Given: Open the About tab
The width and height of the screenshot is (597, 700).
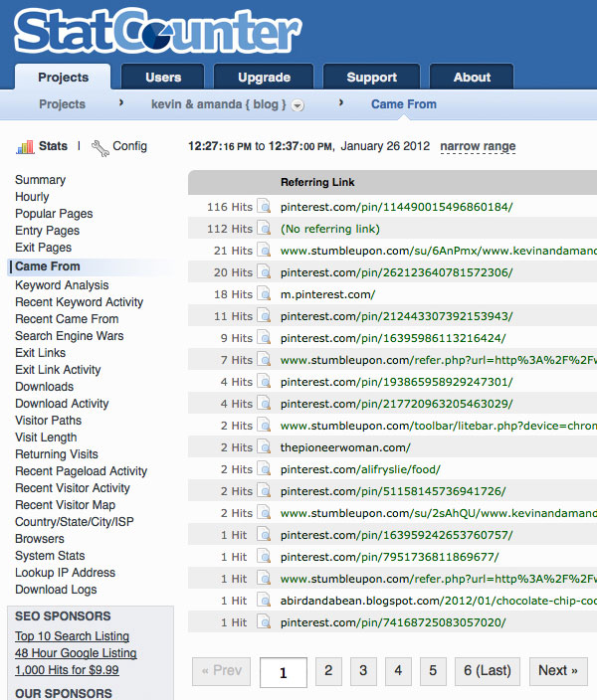Looking at the screenshot, I should click(472, 77).
